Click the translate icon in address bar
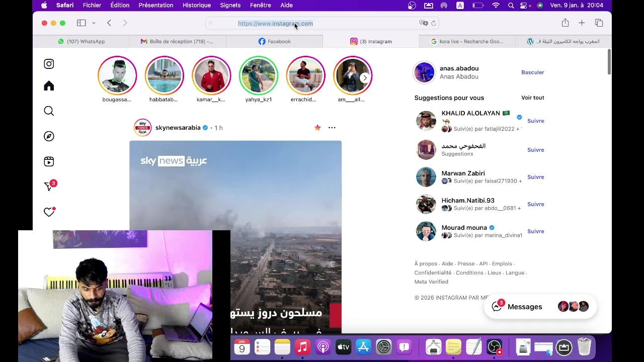Image resolution: width=644 pixels, height=362 pixels. [x=424, y=23]
